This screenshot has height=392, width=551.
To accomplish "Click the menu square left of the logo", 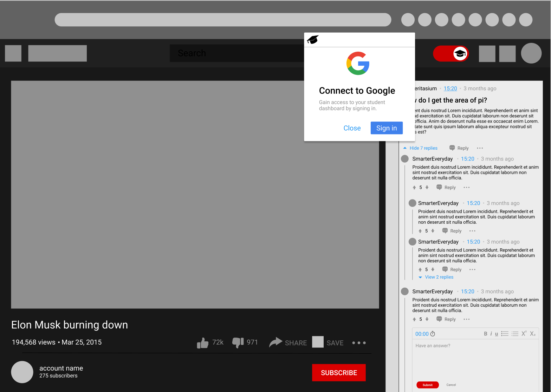I will [x=13, y=53].
